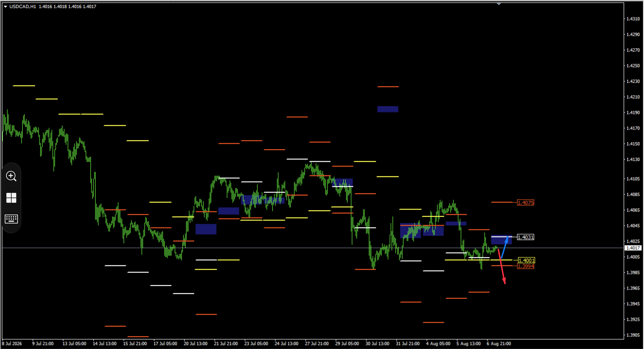This screenshot has height=349, width=644.
Task: Open the four-square grid layout icon
Action: 11,198
